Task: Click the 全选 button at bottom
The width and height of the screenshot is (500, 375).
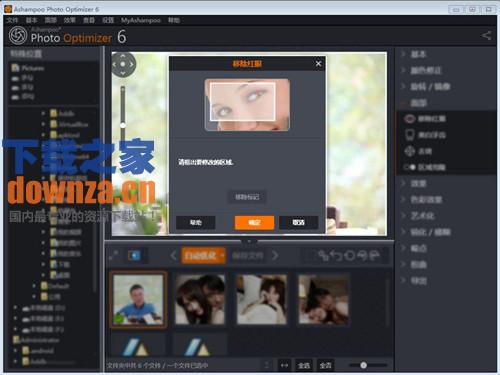Action: 304,366
